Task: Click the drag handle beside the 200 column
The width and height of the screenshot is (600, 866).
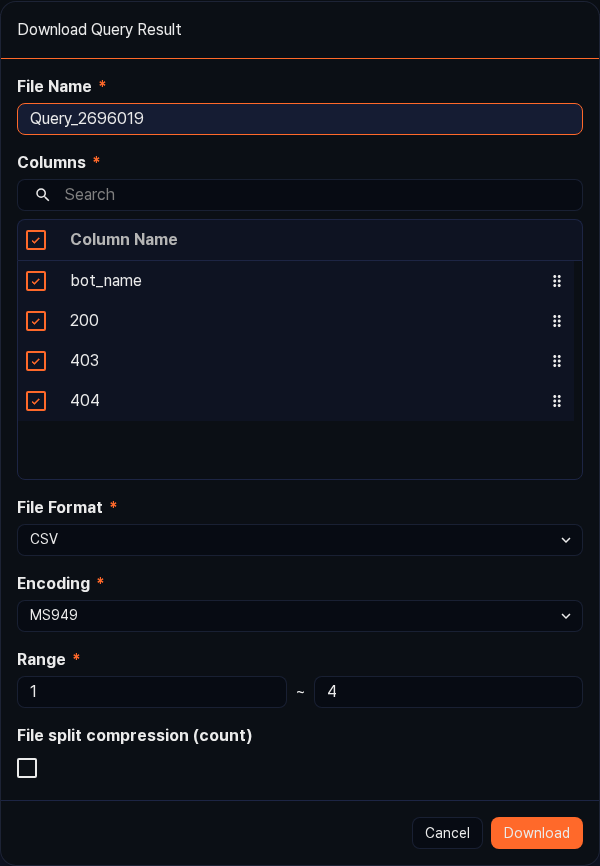Action: point(557,321)
